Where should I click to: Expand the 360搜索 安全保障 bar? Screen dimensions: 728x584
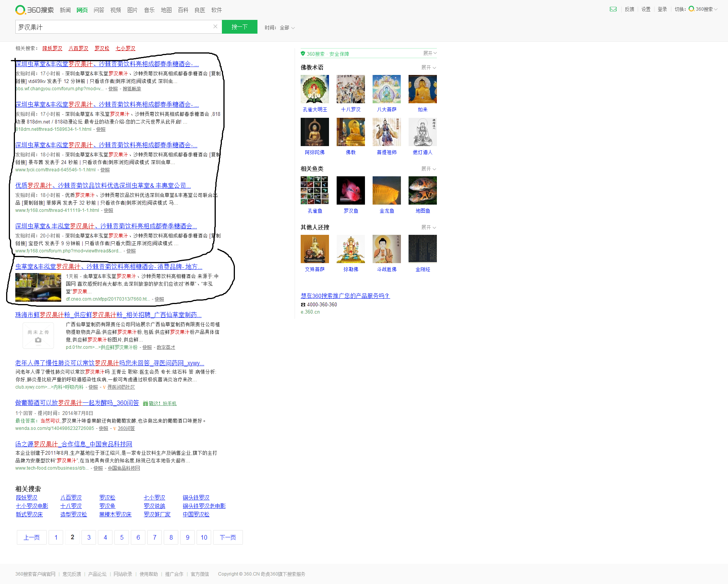coord(430,53)
